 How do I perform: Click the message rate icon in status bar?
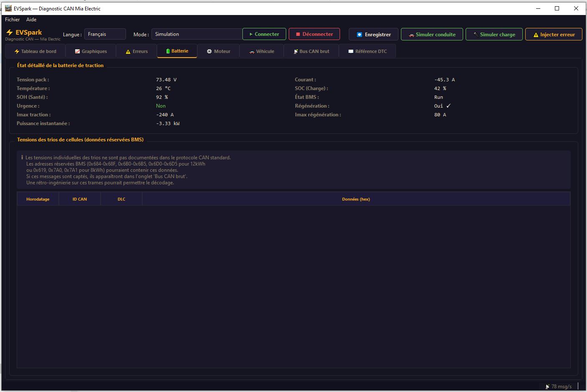547,387
